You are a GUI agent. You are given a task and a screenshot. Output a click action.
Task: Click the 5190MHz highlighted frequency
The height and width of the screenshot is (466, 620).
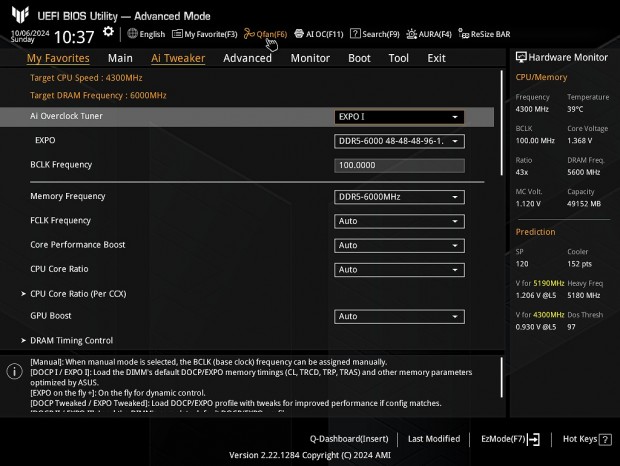tap(549, 283)
